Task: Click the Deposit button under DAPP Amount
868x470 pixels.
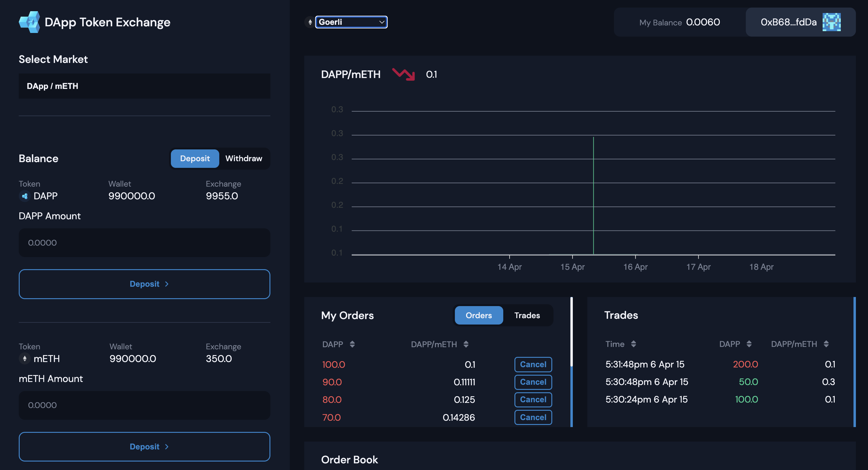Action: 144,284
